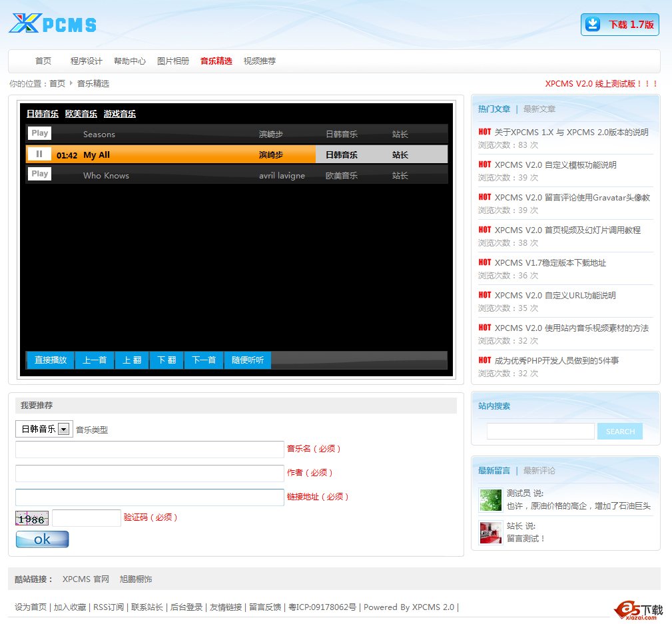Open the 视频推荐 navigation tab
The width and height of the screenshot is (672, 624).
(x=259, y=61)
